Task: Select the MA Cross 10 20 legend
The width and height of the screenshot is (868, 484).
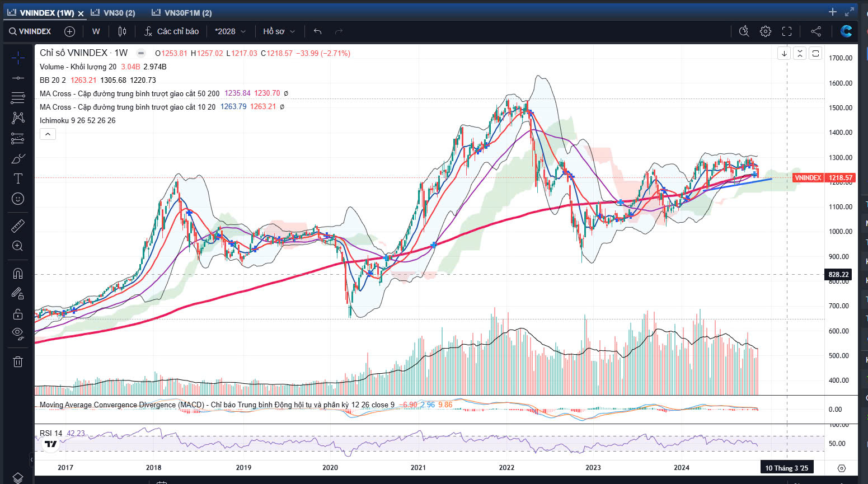Action: pyautogui.click(x=127, y=107)
